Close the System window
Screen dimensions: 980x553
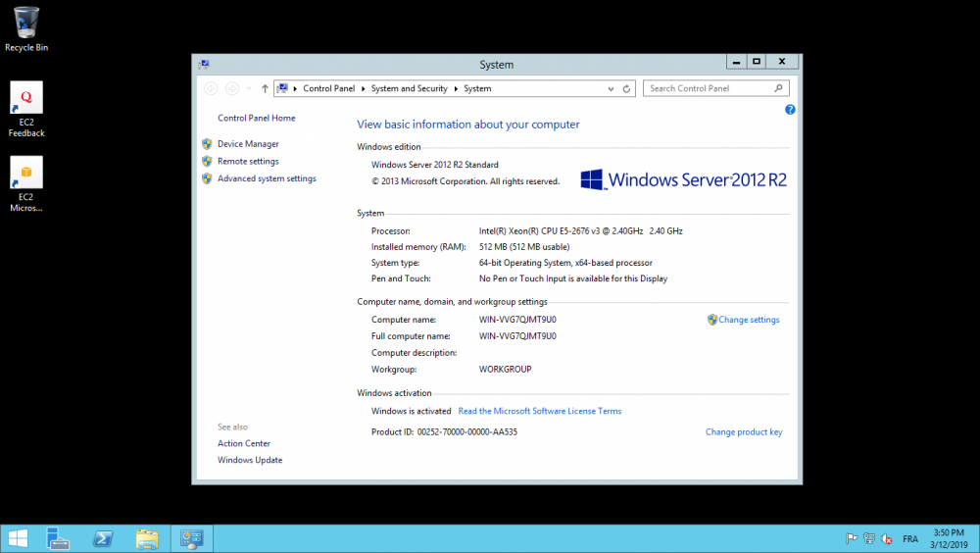point(782,62)
